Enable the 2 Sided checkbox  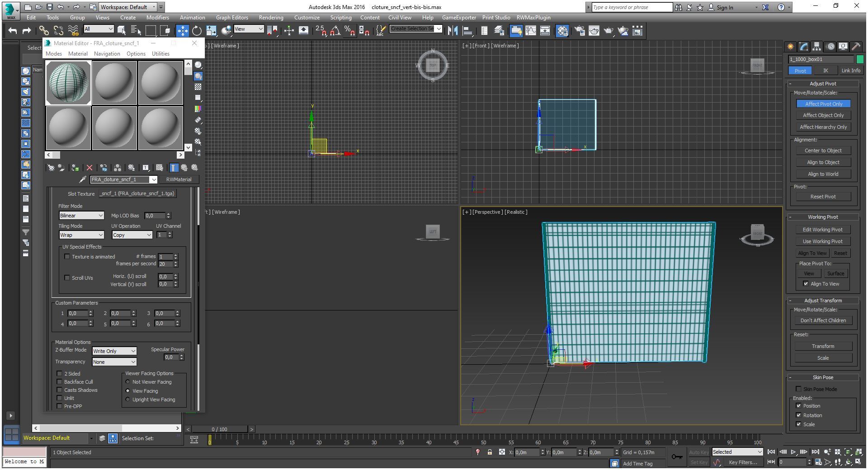[60, 374]
